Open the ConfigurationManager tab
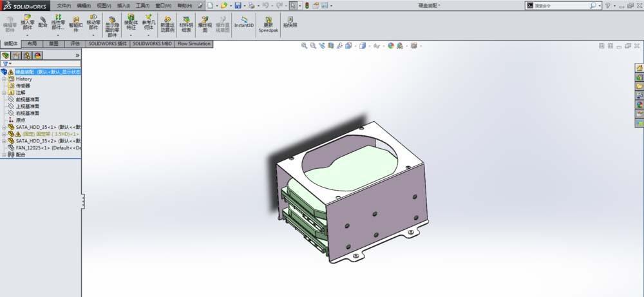 pyautogui.click(x=26, y=55)
